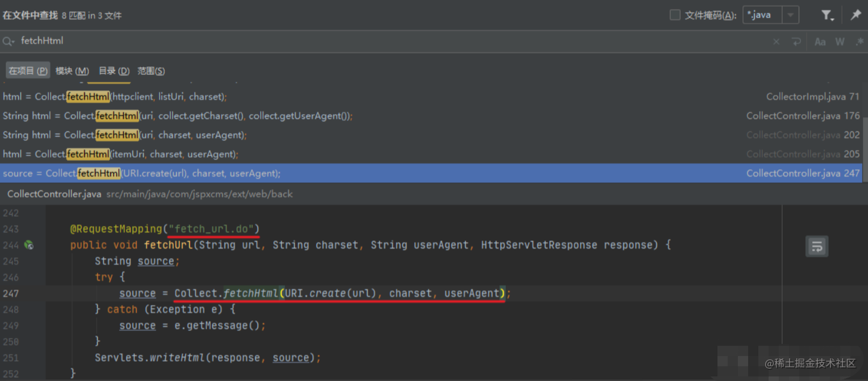
Task: Insert a new line in search field
Action: [796, 41]
